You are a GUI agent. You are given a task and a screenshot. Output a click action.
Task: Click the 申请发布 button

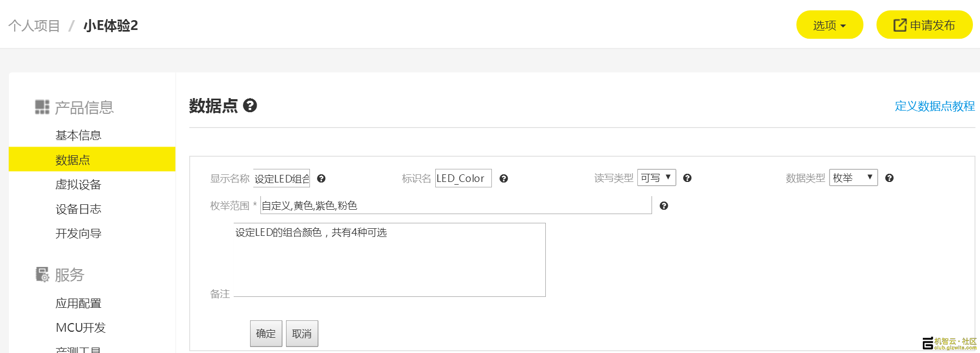(x=924, y=25)
